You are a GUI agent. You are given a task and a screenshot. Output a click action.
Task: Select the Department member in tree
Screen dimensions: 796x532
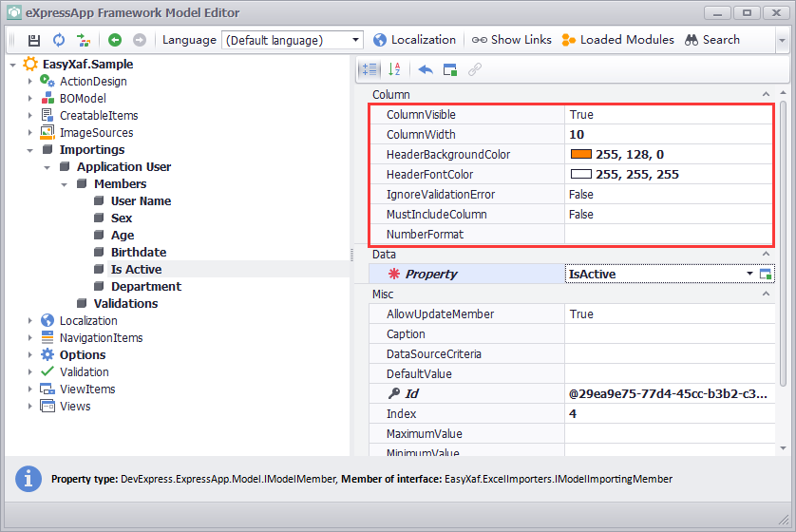point(145,287)
